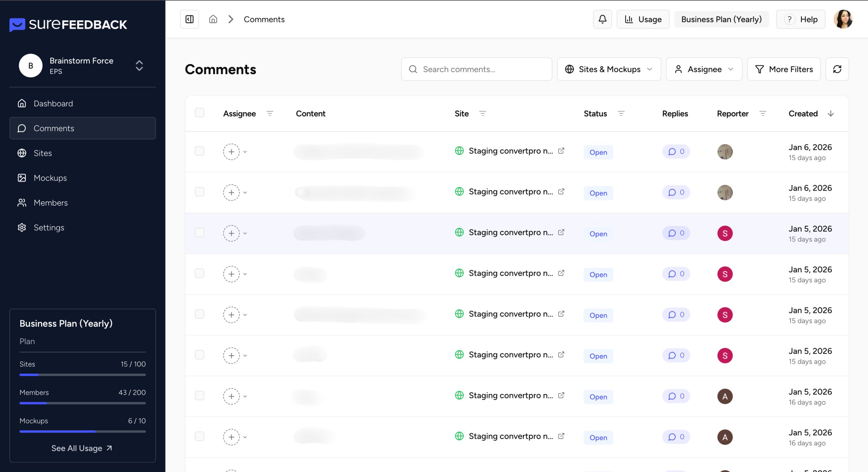Click the Reporter column filter icon
This screenshot has width=868, height=472.
(763, 114)
